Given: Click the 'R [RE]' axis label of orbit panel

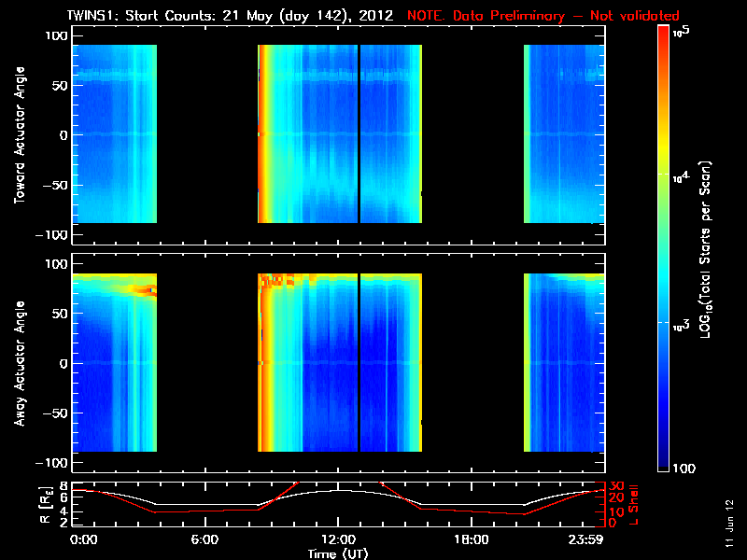Looking at the screenshot, I should coord(45,506).
